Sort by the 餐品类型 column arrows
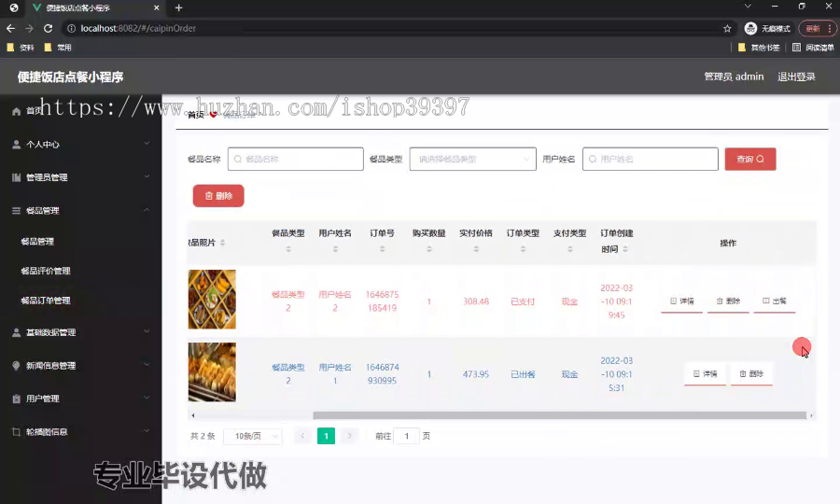The height and width of the screenshot is (504, 840). click(x=288, y=249)
